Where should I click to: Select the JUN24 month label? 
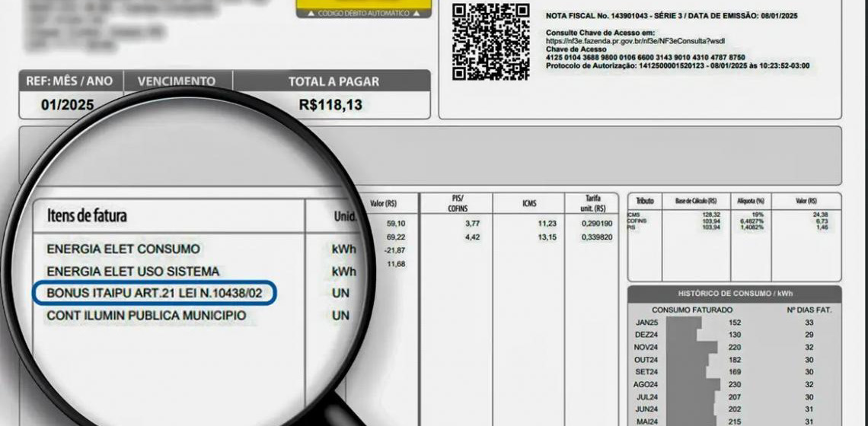(x=646, y=409)
